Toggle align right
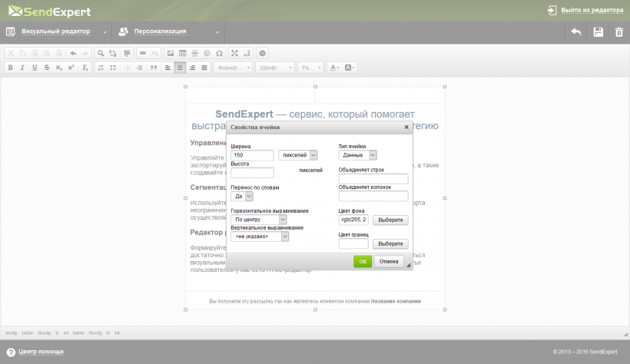The height and width of the screenshot is (364, 630). [192, 68]
